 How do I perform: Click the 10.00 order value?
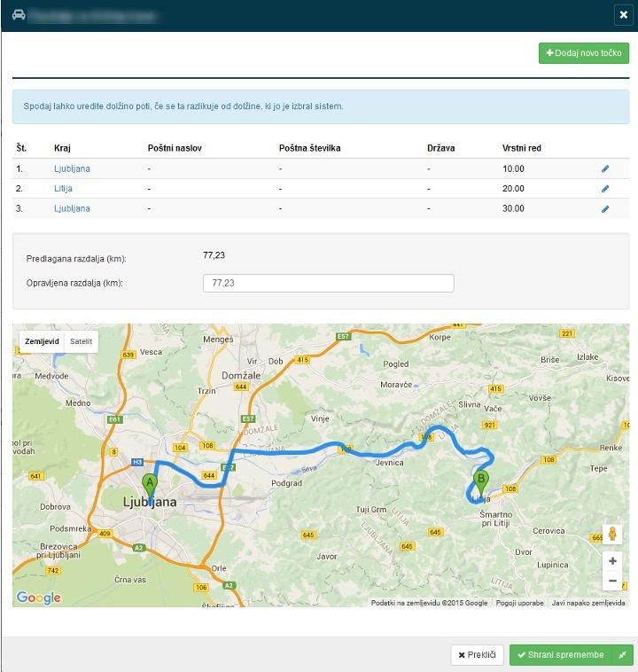[x=513, y=168]
